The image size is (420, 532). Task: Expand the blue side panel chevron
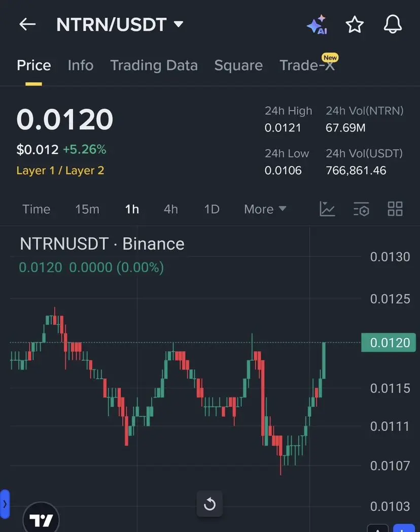pyautogui.click(x=5, y=504)
